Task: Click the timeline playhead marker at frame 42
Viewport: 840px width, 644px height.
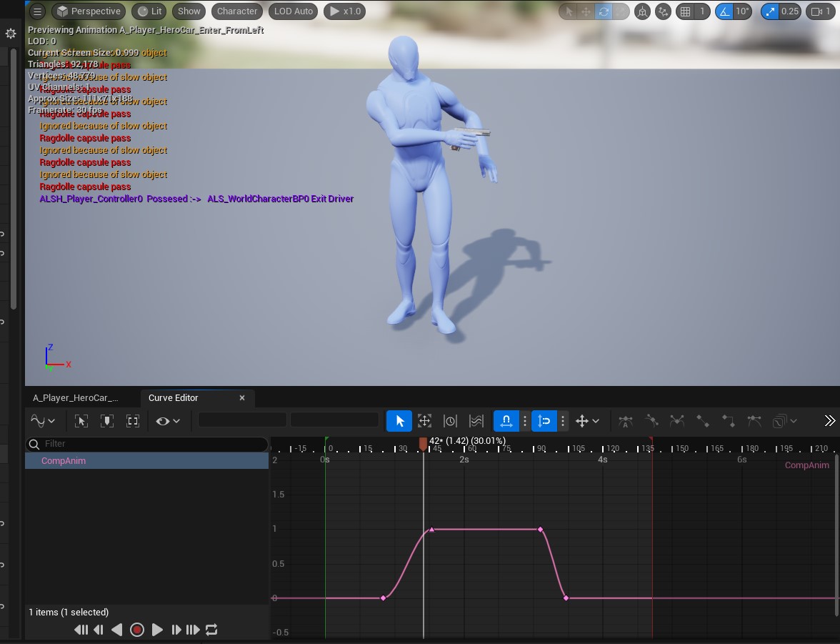Action: click(423, 445)
